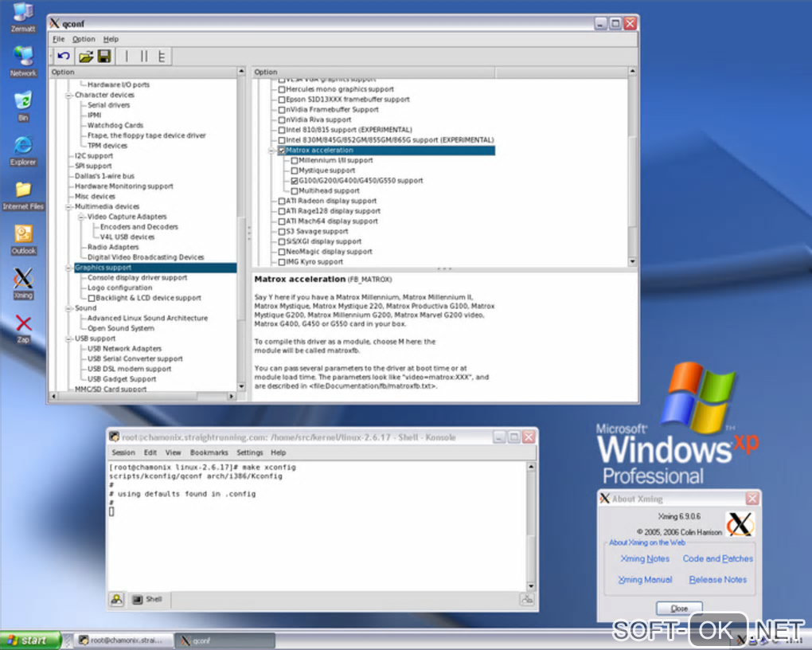The image size is (812, 650).
Task: Click the Undo (back) toolbar icon in qconf
Action: [x=63, y=56]
